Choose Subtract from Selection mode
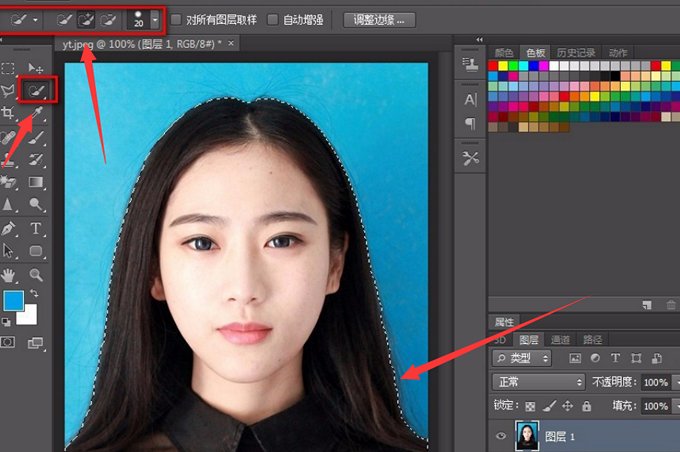 click(108, 20)
